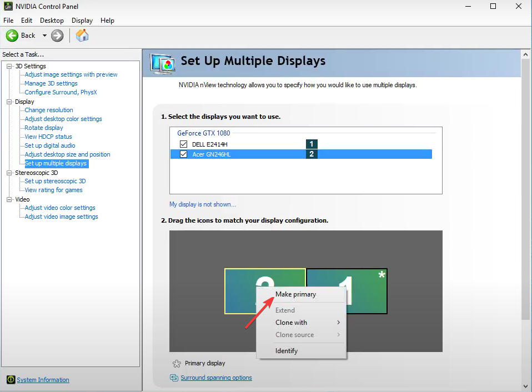Open Change resolution task
Viewport: 532px width, 392px height.
tap(49, 110)
